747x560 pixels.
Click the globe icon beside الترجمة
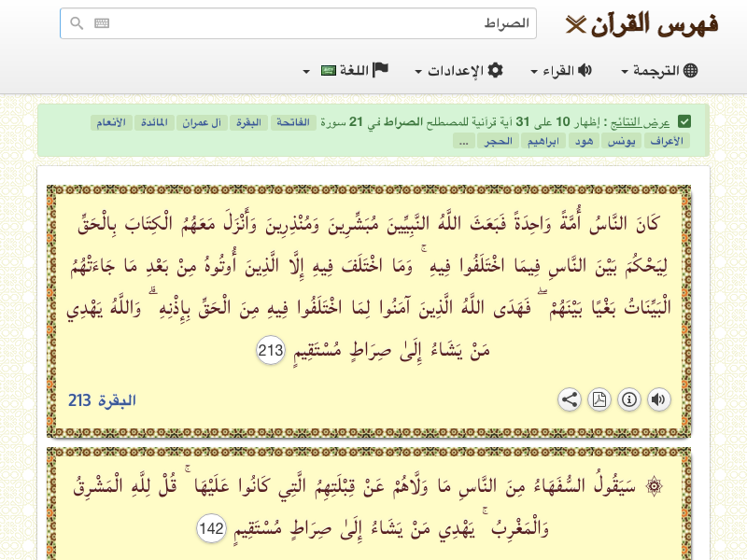point(690,71)
